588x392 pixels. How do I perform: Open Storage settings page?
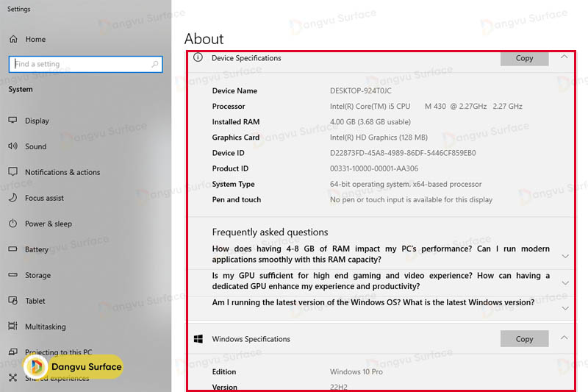pyautogui.click(x=37, y=275)
